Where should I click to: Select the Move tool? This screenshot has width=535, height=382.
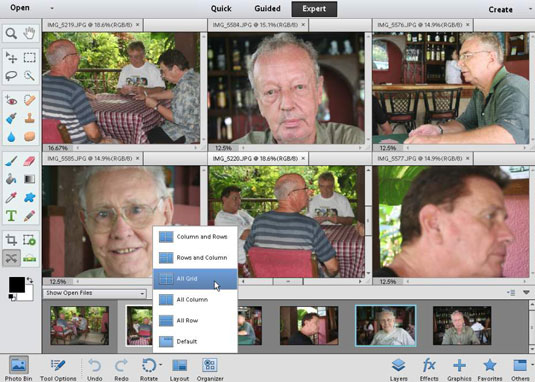(11, 57)
